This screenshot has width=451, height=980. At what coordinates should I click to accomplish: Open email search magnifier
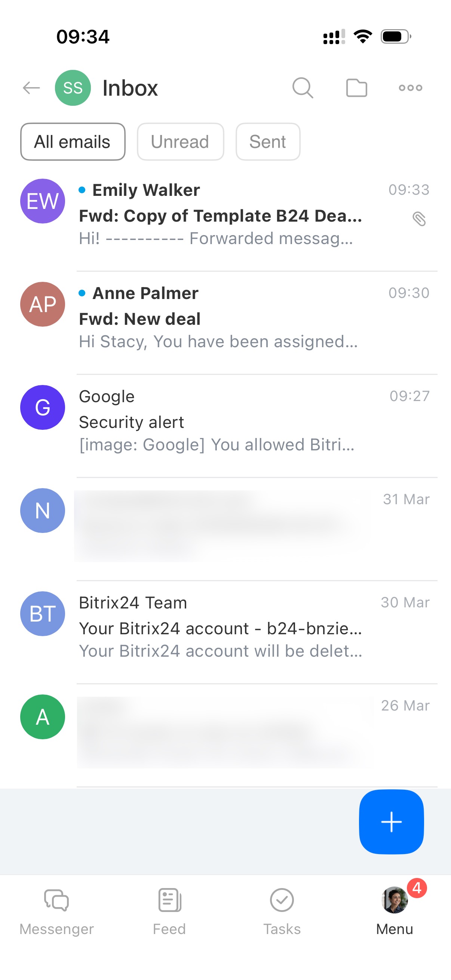tap(303, 88)
